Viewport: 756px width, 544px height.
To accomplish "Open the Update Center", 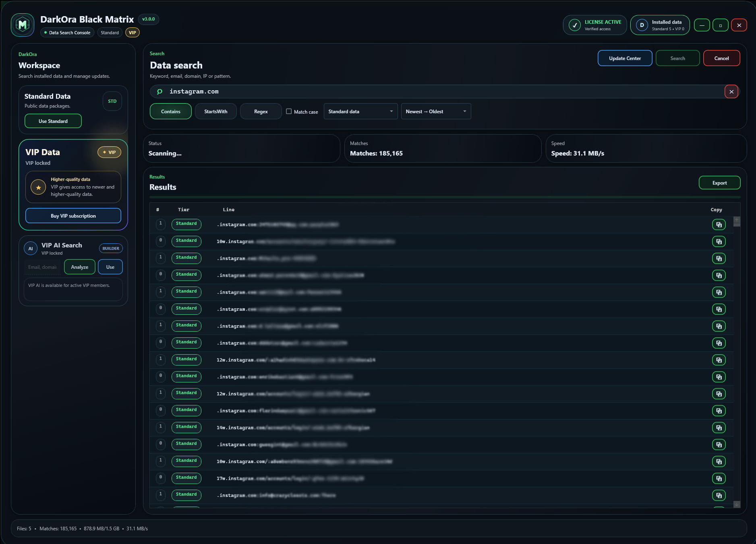I will click(x=625, y=58).
